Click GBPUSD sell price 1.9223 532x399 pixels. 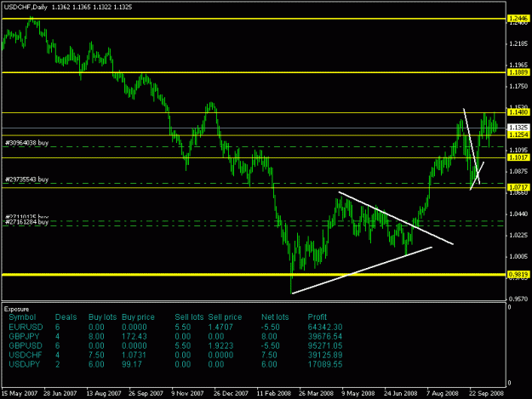coord(220,345)
